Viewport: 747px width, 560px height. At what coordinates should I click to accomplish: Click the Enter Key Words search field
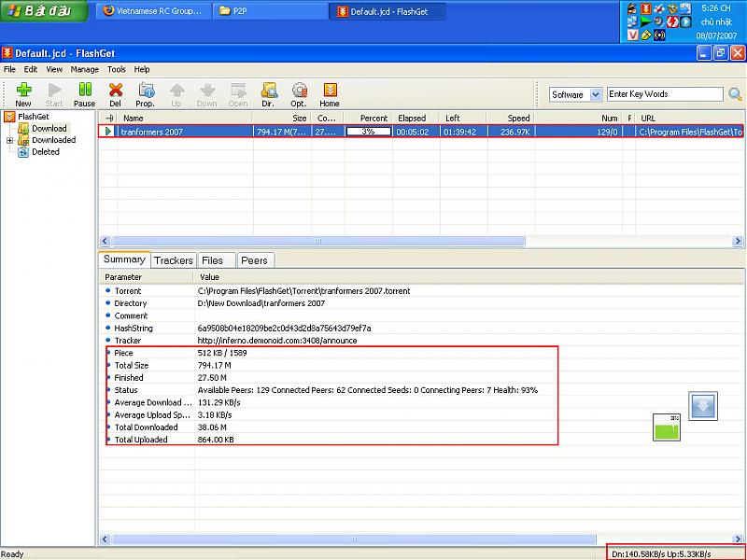click(x=664, y=94)
